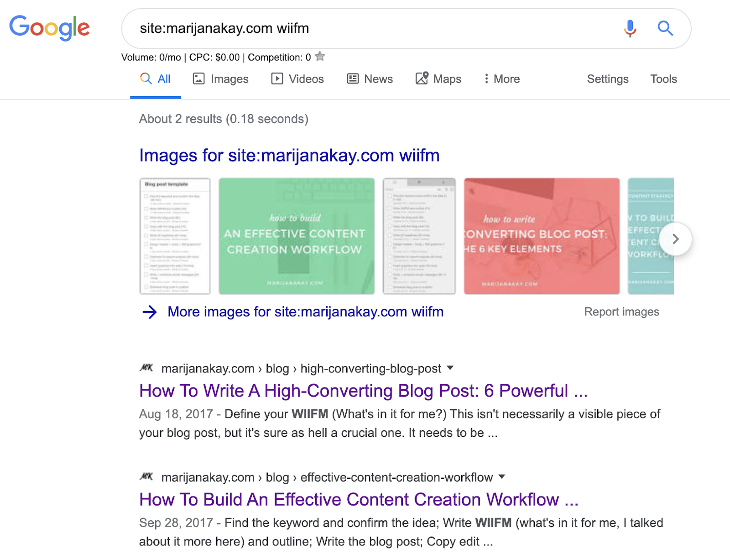Click the About 2 results count text
Image resolution: width=730 pixels, height=560 pixels.
coord(224,119)
